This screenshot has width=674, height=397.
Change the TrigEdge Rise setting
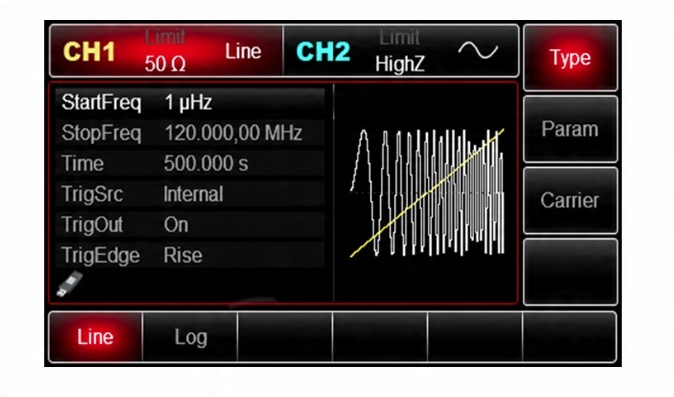pos(190,255)
